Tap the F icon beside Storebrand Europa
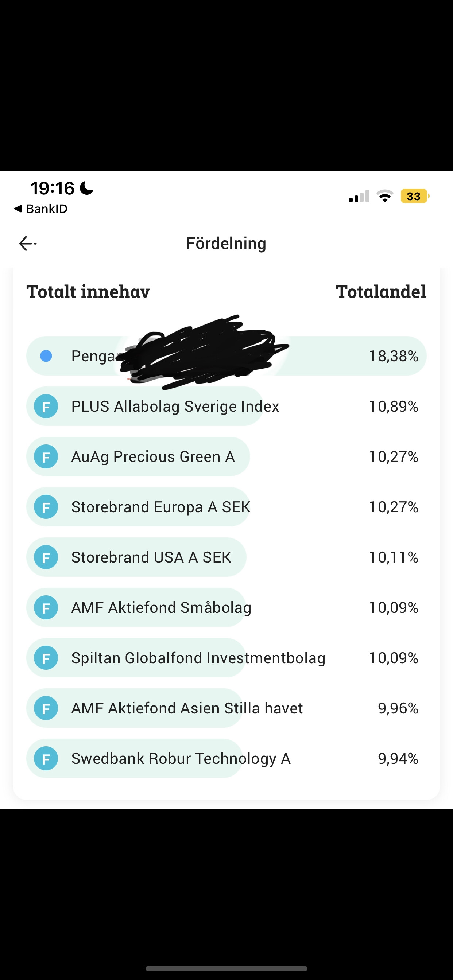Screen dimensions: 453x980 click(46, 507)
